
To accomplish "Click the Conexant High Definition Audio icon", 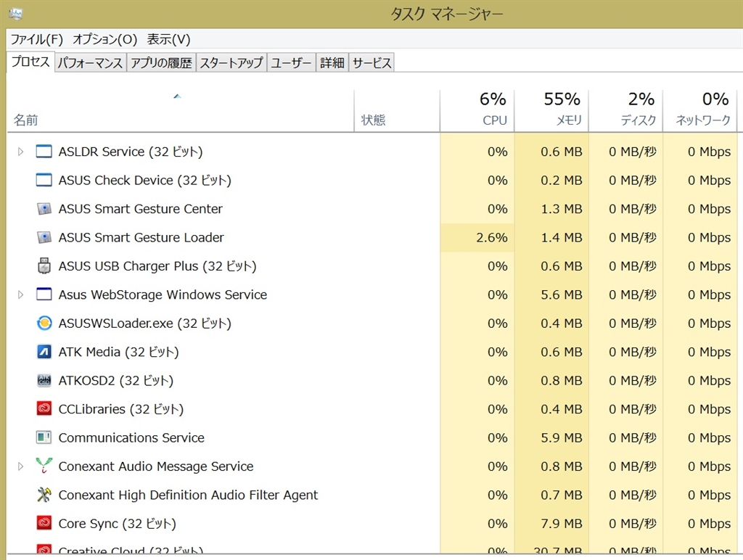I will (x=44, y=495).
